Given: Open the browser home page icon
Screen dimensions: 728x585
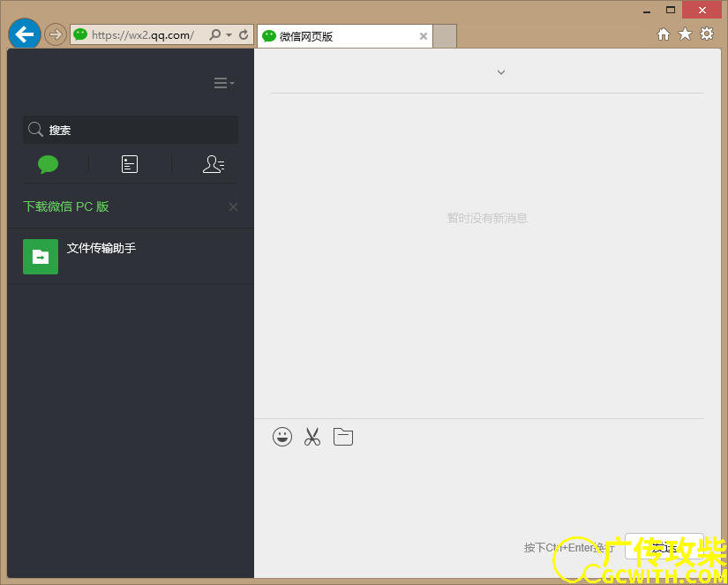Looking at the screenshot, I should pos(664,34).
